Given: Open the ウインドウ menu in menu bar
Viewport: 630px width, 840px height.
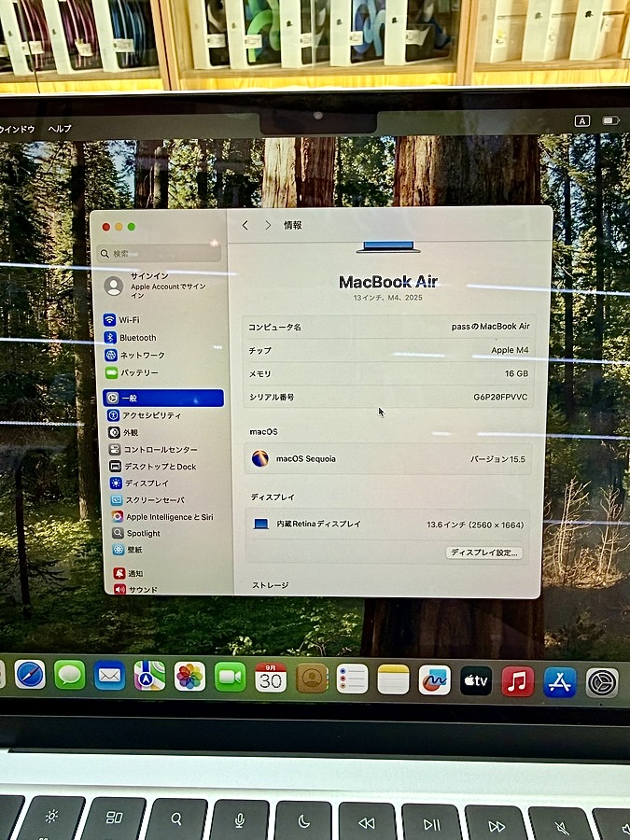Looking at the screenshot, I should tap(17, 128).
